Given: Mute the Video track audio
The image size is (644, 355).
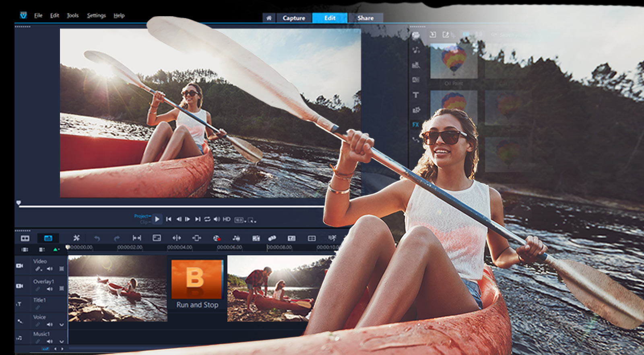Looking at the screenshot, I should click(50, 269).
